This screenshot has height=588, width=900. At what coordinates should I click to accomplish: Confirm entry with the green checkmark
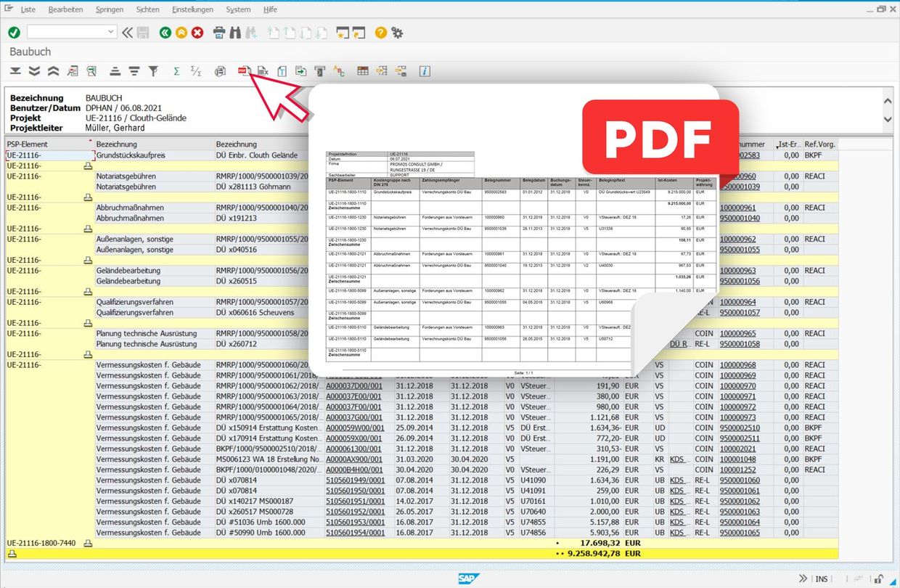pos(12,32)
